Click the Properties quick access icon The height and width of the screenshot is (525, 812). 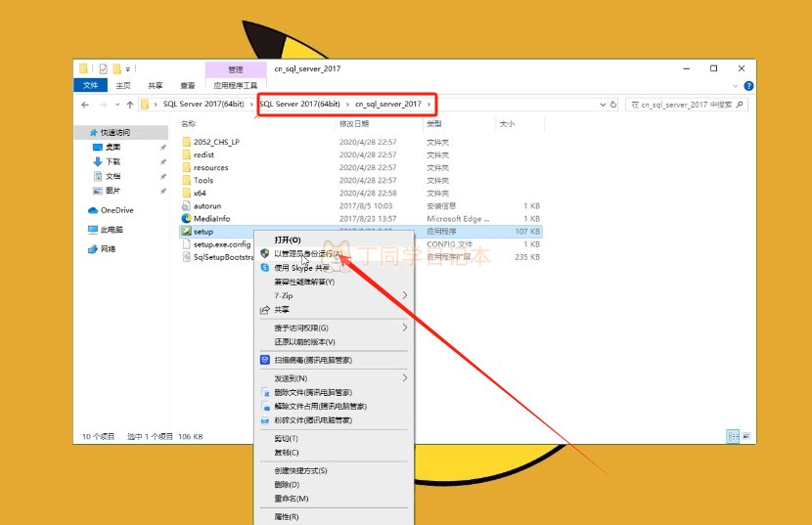pyautogui.click(x=103, y=68)
